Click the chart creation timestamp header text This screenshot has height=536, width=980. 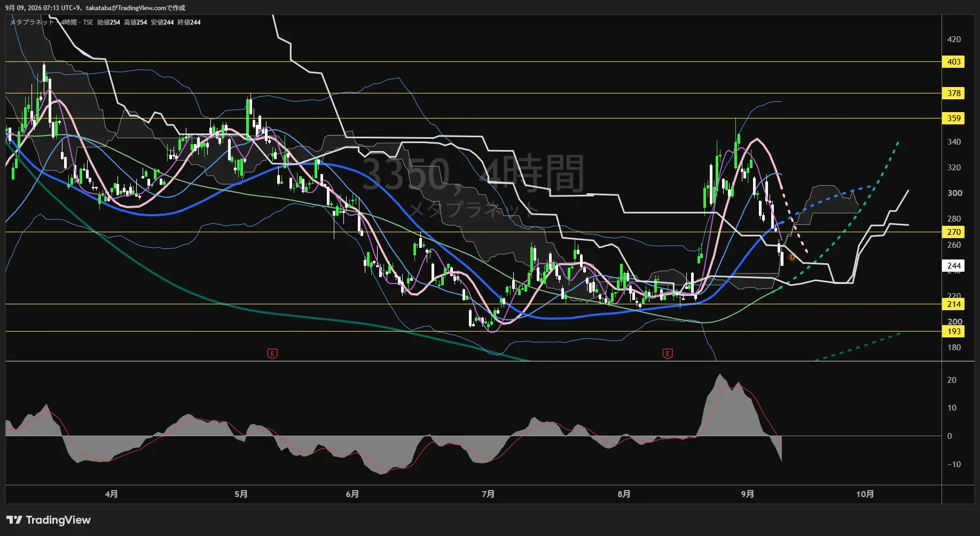coord(95,8)
